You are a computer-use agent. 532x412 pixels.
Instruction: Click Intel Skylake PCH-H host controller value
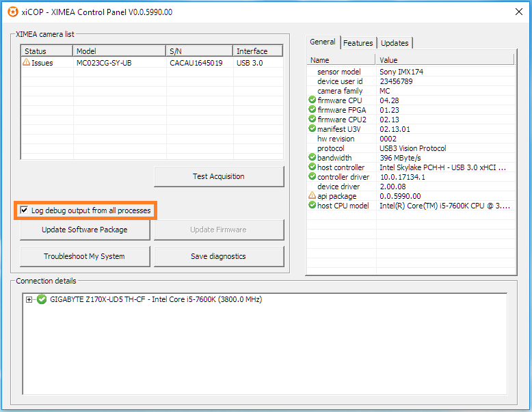(443, 167)
